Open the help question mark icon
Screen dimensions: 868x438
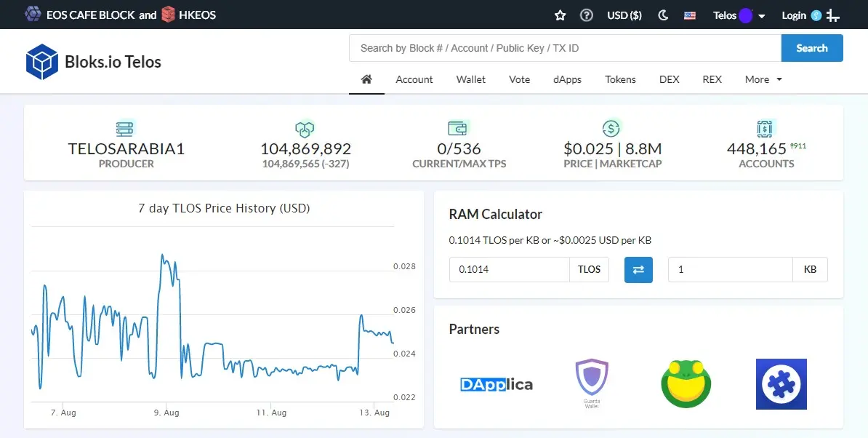point(586,15)
